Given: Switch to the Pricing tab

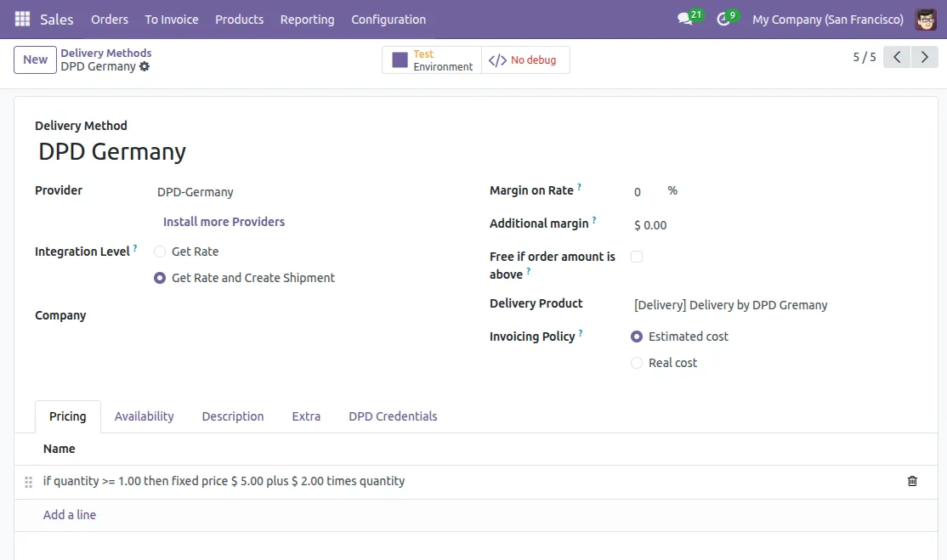Looking at the screenshot, I should click(x=68, y=416).
